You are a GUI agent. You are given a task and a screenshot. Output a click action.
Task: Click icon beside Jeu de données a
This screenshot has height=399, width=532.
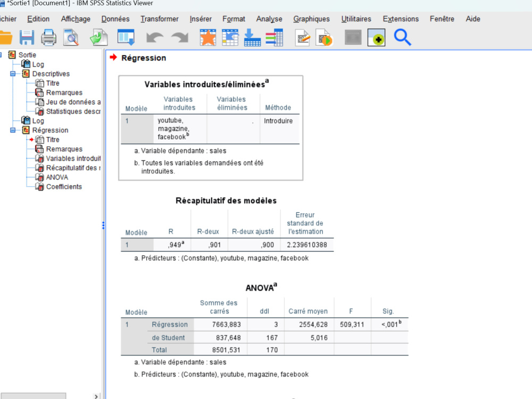click(x=40, y=102)
